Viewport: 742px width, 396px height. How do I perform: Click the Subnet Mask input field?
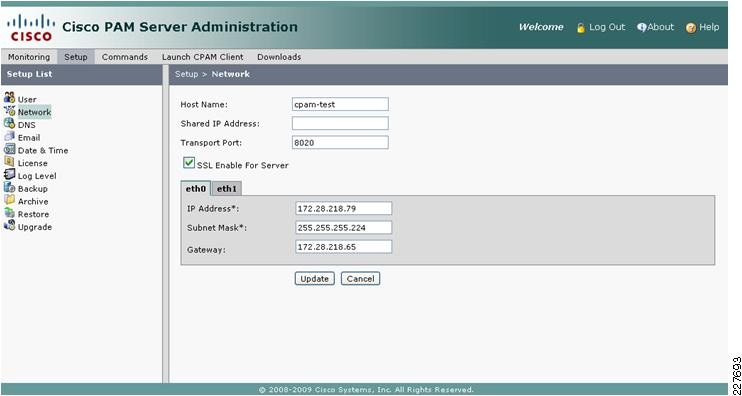[x=344, y=228]
